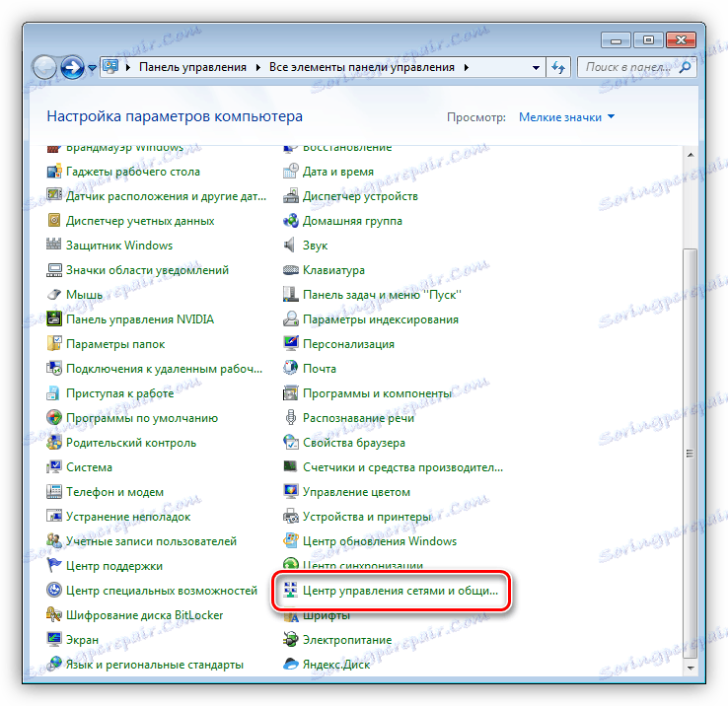Viewport: 728px width, 706px height.
Task: Open the 'Мелкие значки' view dropdown
Action: [566, 117]
